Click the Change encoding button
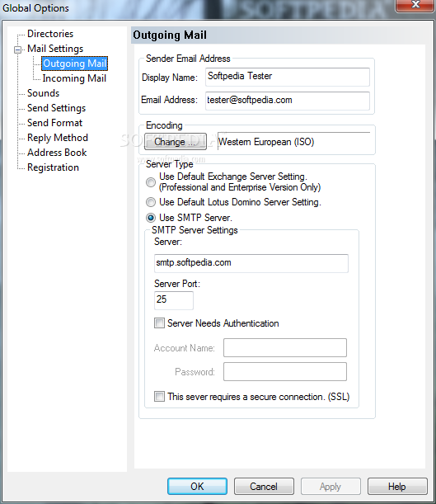Screen dimensions: 436x504 176,141
